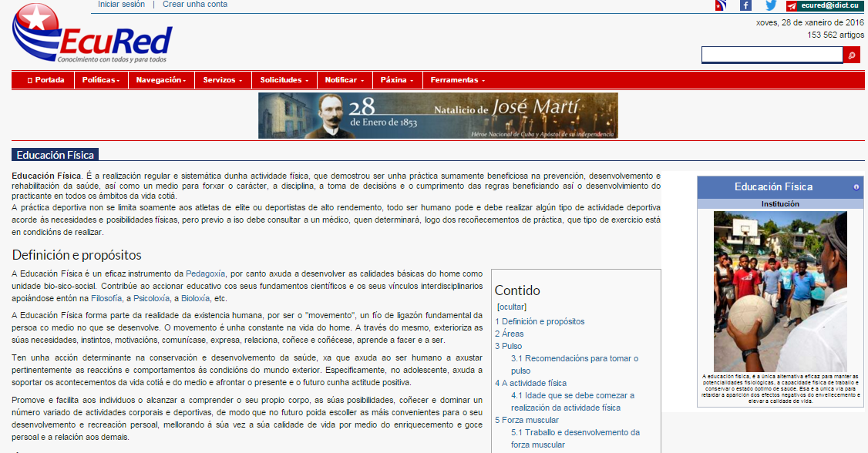Viewport: 868px width, 453px height.
Task: Open EcuRed's Facebook page icon
Action: tap(745, 5)
